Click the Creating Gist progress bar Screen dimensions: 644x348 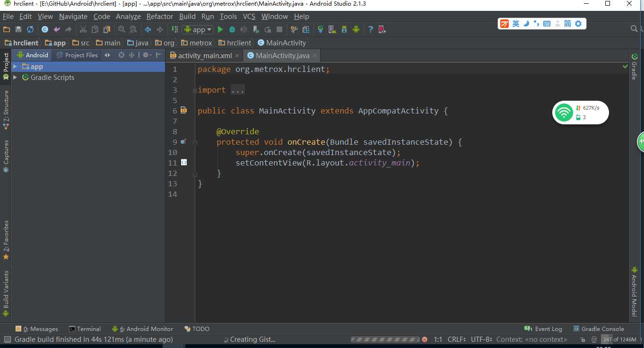(385, 339)
